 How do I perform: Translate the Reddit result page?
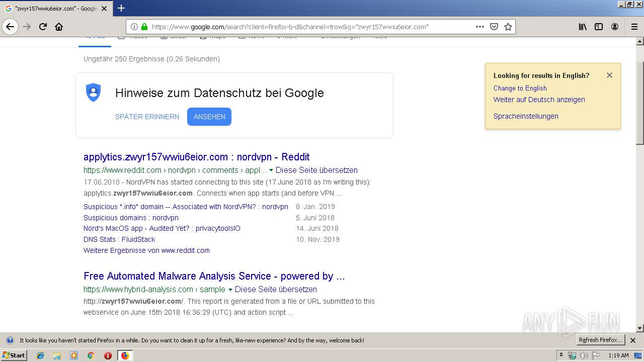pyautogui.click(x=316, y=170)
